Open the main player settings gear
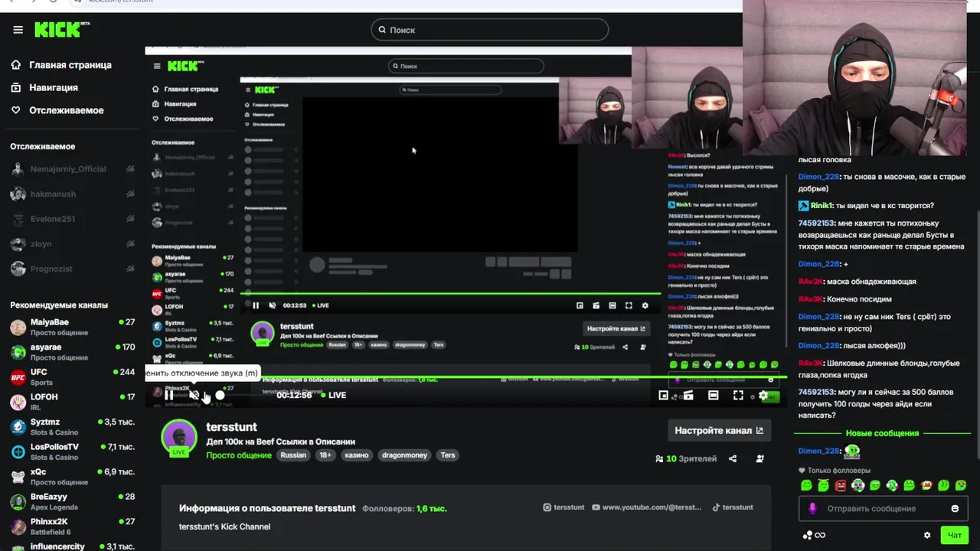 pyautogui.click(x=763, y=395)
